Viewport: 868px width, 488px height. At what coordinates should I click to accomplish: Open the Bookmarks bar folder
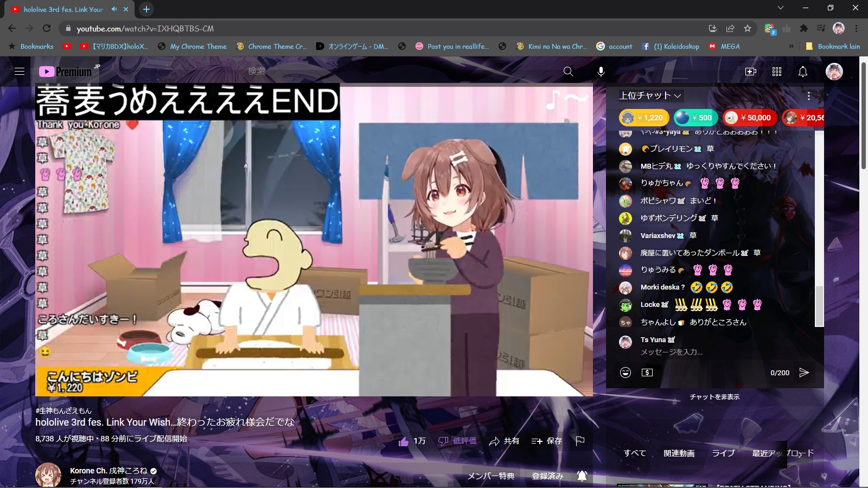point(31,47)
